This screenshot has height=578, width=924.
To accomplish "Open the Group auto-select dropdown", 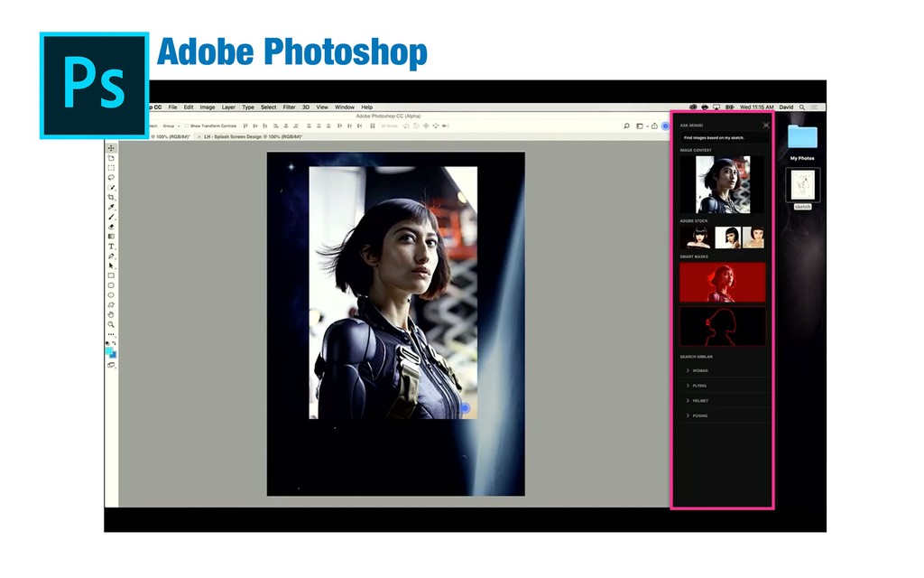I will (x=171, y=126).
